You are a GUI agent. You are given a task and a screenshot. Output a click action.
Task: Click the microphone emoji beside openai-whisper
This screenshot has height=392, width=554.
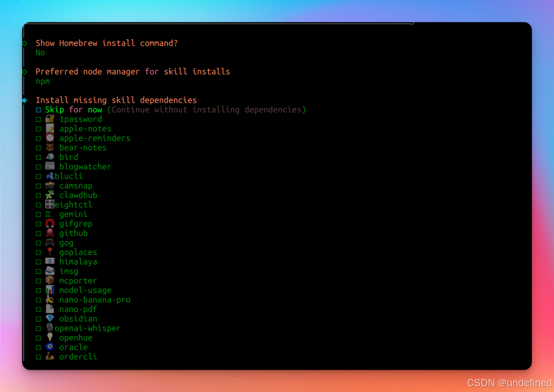pyautogui.click(x=50, y=328)
